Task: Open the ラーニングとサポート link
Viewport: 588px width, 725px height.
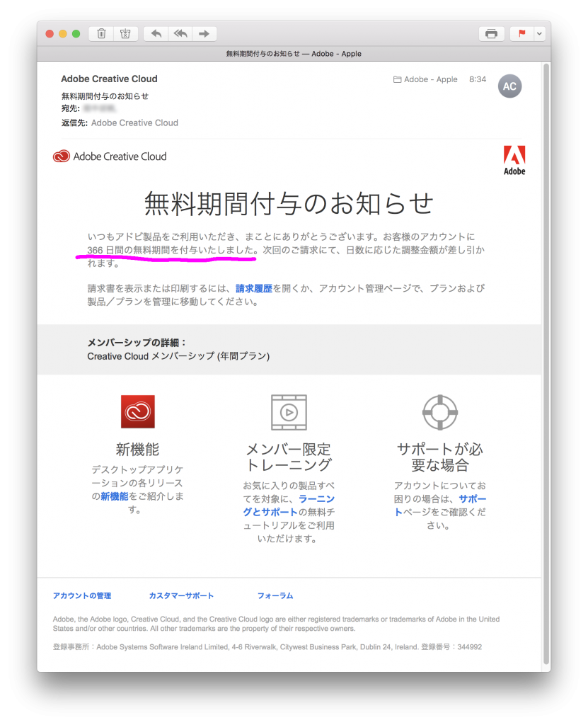Action: click(x=289, y=506)
